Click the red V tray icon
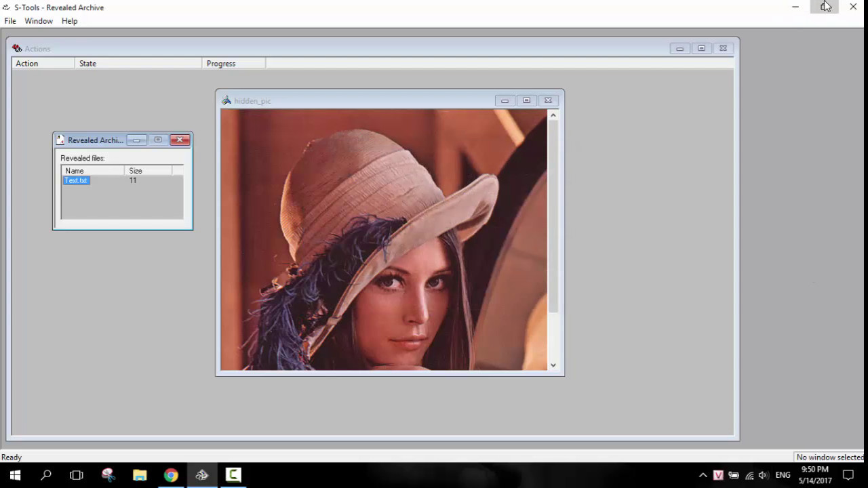Image resolution: width=868 pixels, height=488 pixels. (718, 475)
